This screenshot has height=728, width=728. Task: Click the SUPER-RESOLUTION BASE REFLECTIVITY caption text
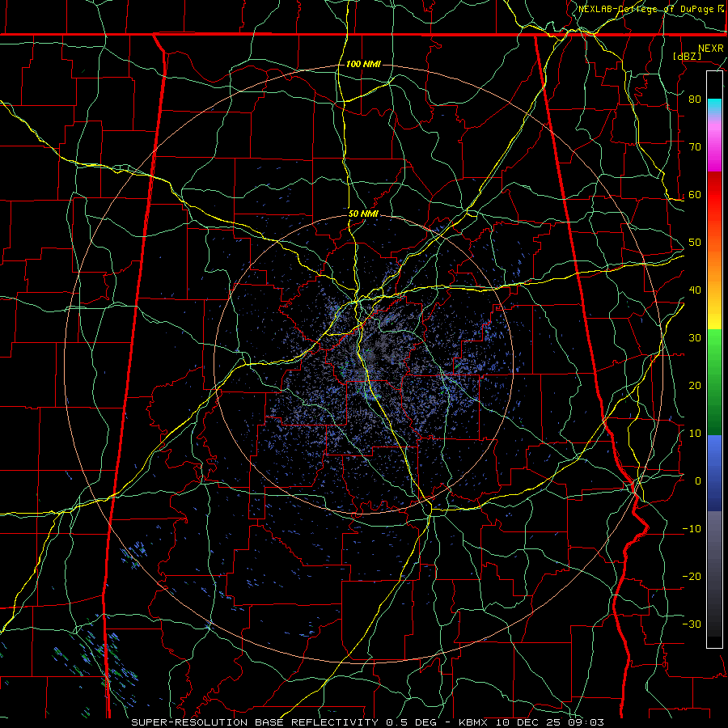pyautogui.click(x=255, y=722)
